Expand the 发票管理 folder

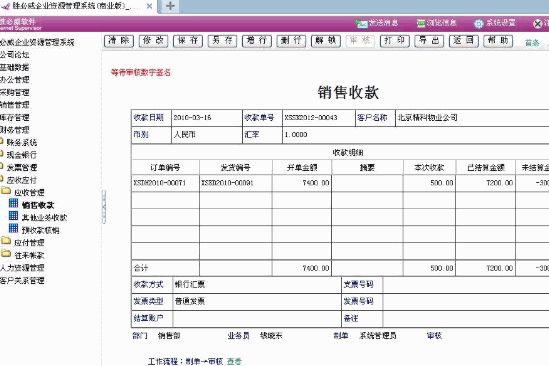(21, 167)
